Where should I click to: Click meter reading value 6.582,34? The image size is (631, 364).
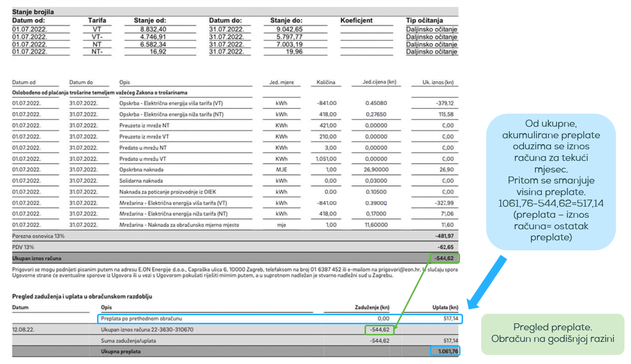pyautogui.click(x=153, y=45)
